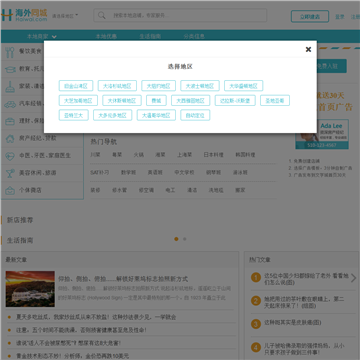Select 大芝加哥地区 region
The height and width of the screenshot is (360, 360).
click(78, 100)
